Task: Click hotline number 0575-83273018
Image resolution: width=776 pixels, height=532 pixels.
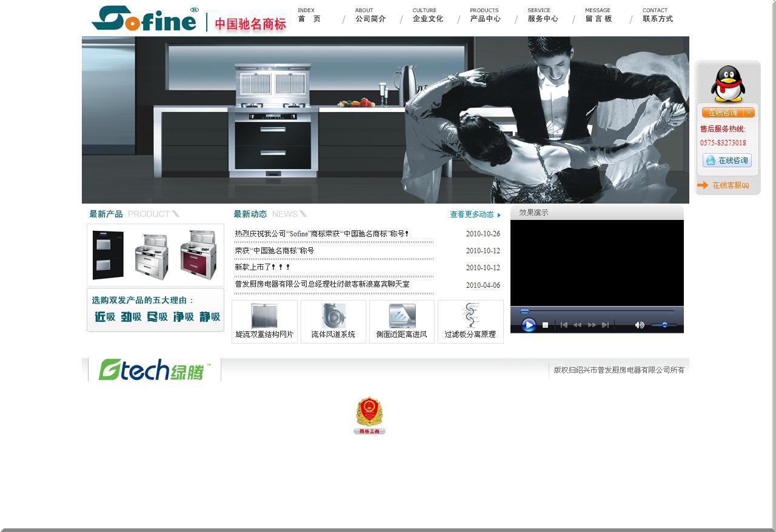Action: click(723, 143)
